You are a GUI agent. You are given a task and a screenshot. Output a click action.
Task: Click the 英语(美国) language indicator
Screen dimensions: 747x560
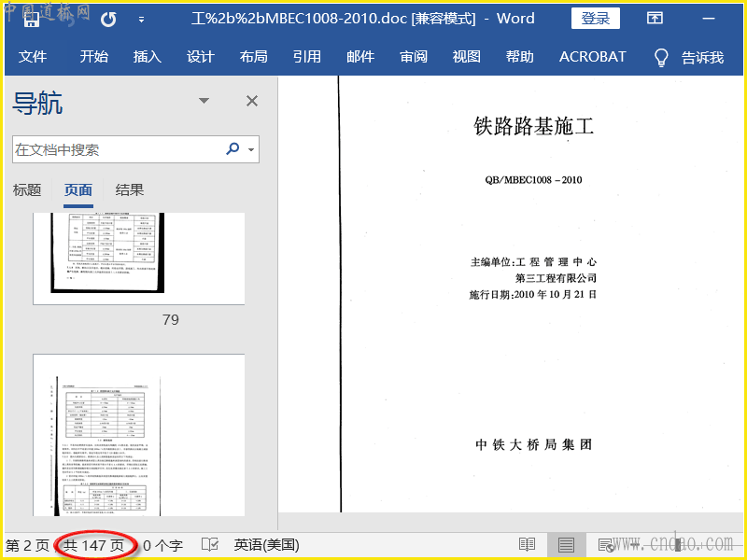pyautogui.click(x=267, y=545)
